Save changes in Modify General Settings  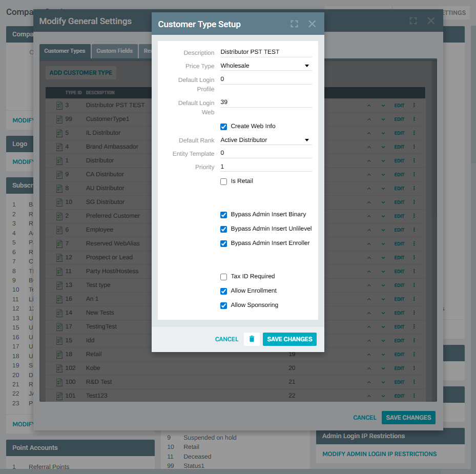[x=408, y=418]
